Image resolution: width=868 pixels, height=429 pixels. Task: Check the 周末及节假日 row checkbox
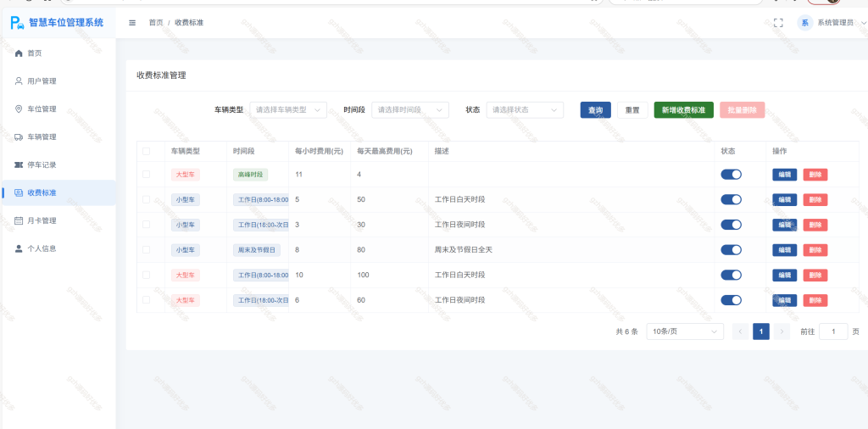click(x=146, y=249)
